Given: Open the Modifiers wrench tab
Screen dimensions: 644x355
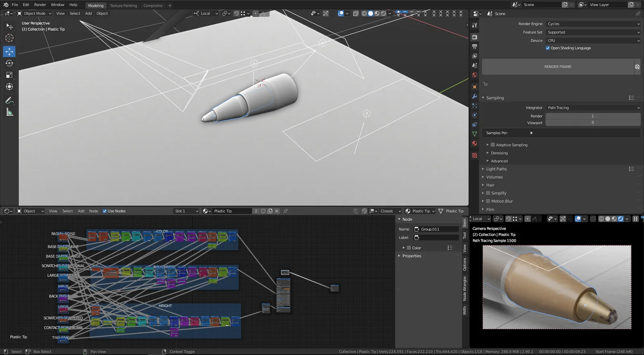Looking at the screenshot, I should (x=475, y=96).
